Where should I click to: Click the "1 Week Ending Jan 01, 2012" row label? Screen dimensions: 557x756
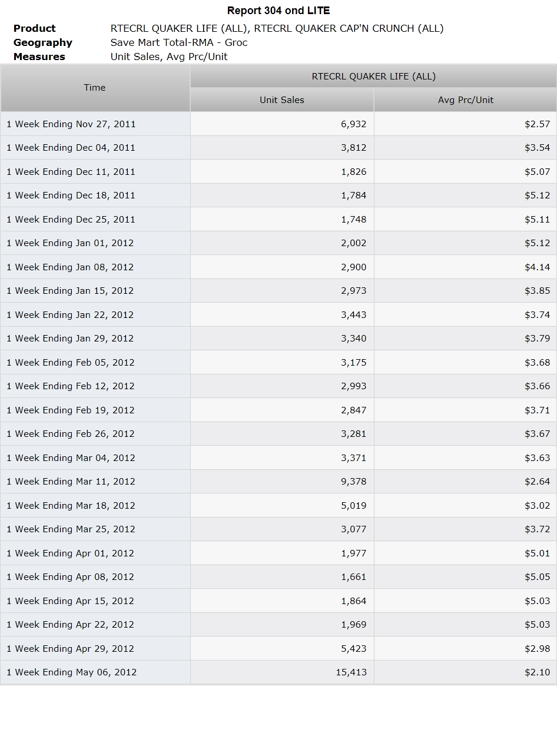click(70, 243)
